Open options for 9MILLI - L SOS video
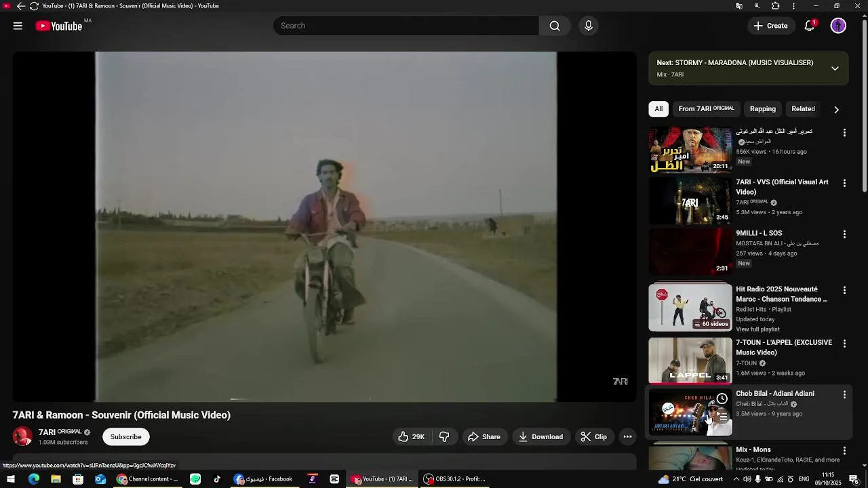Viewport: 868px width, 488px height. tap(844, 235)
